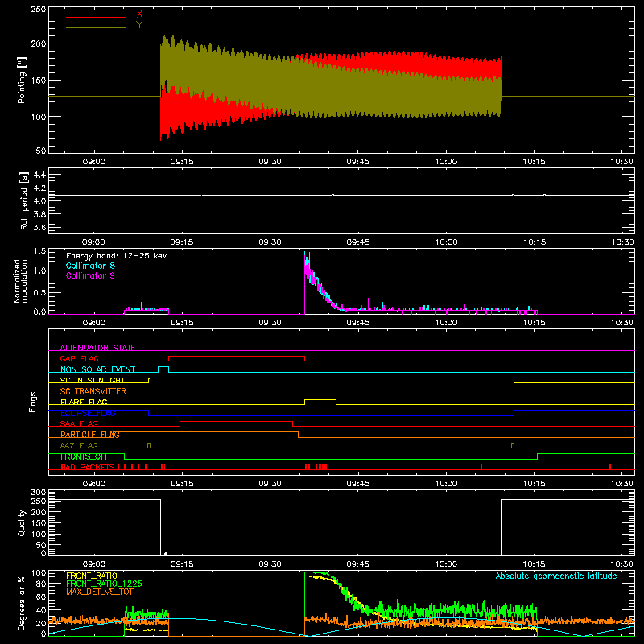
Task: Click the red X legend line
Action: pos(95,17)
